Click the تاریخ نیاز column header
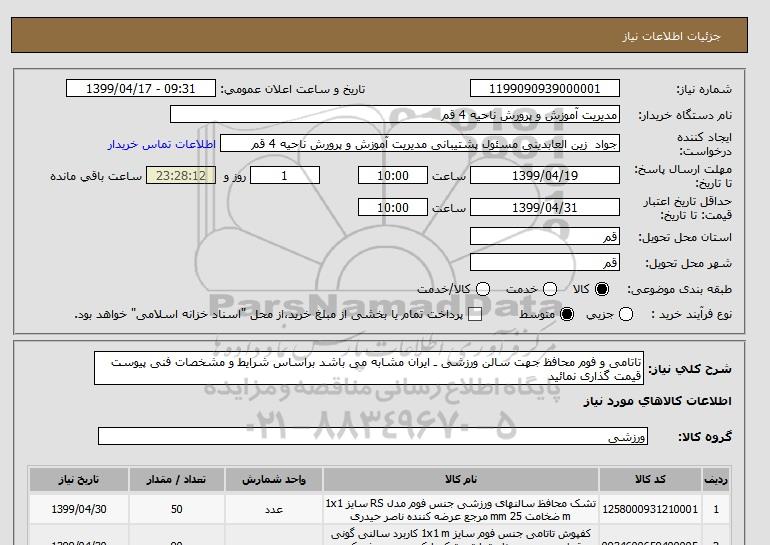 (x=79, y=480)
